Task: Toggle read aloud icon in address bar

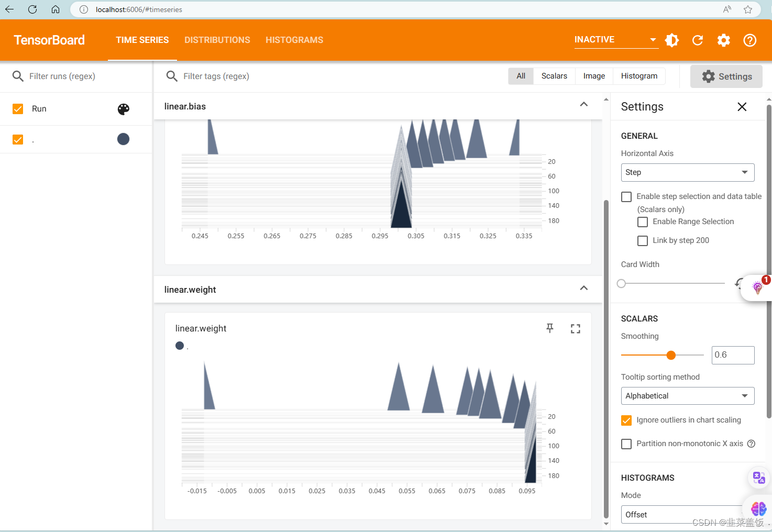Action: (x=727, y=9)
